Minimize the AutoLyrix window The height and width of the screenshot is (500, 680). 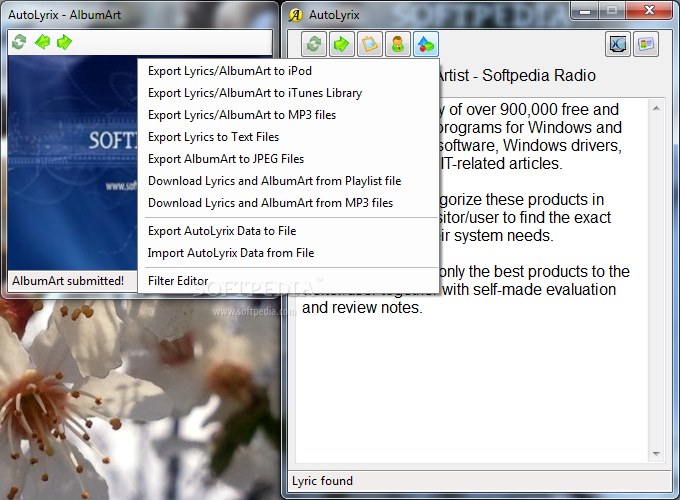585,11
